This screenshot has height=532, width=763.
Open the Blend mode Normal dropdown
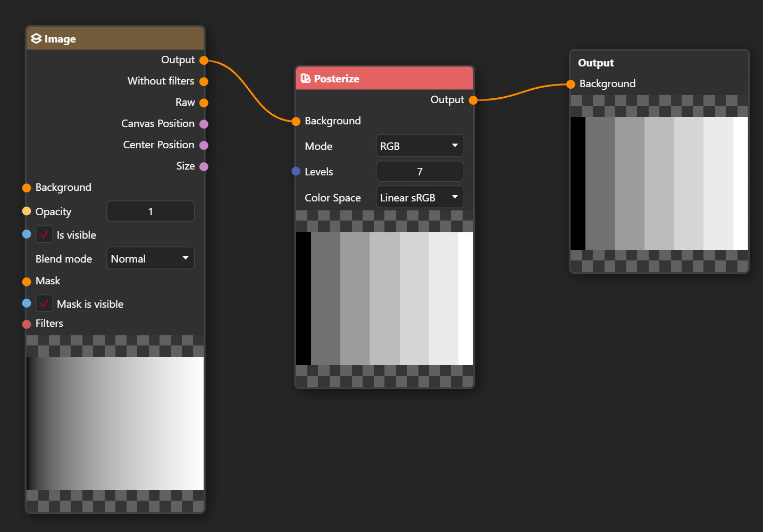pyautogui.click(x=150, y=258)
